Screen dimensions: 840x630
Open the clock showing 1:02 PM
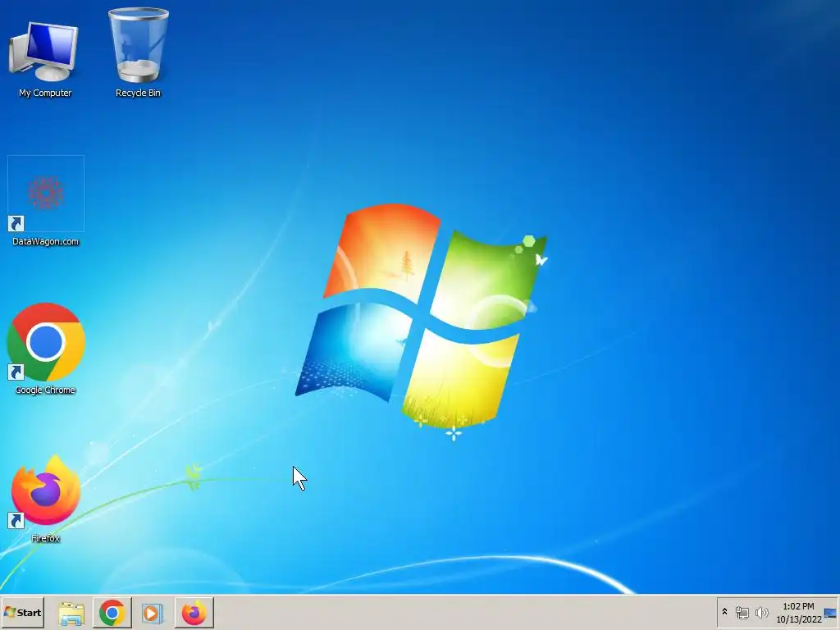pyautogui.click(x=798, y=612)
